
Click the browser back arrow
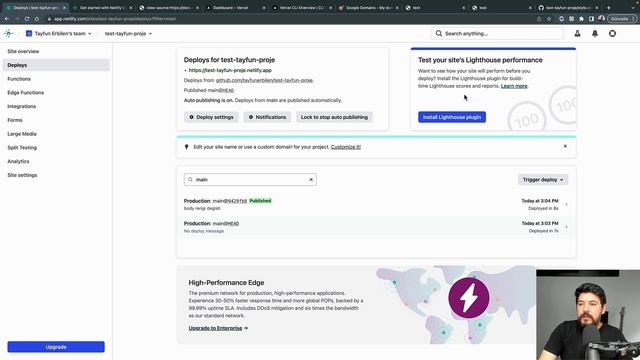(x=7, y=19)
